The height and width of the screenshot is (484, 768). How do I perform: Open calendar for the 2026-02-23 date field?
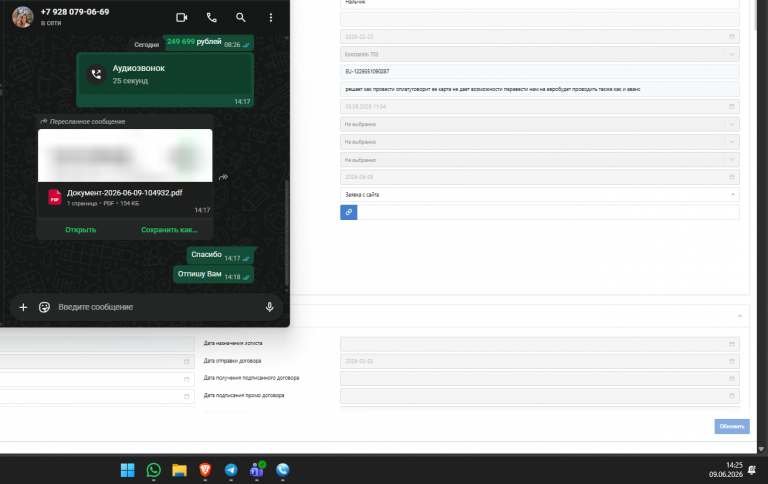coord(731,37)
